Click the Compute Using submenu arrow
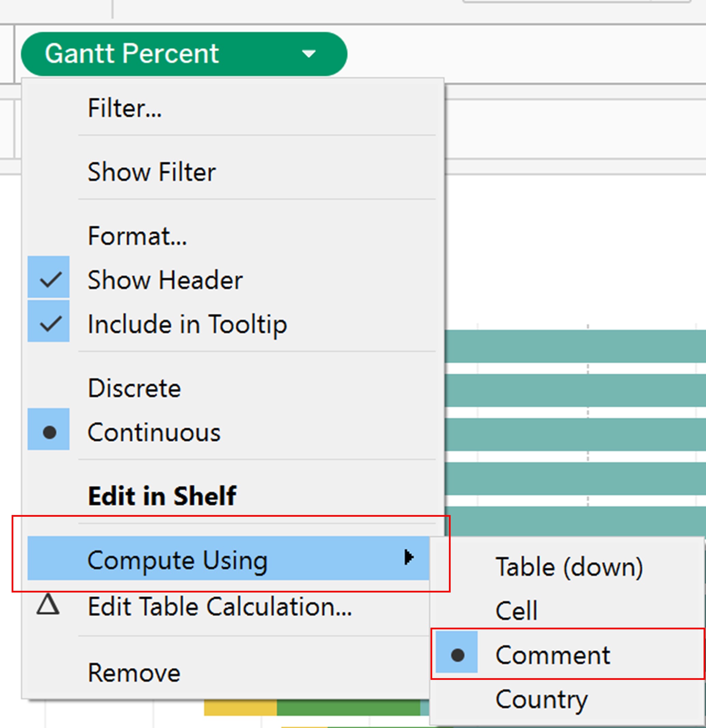The height and width of the screenshot is (728, 706). [x=409, y=557]
